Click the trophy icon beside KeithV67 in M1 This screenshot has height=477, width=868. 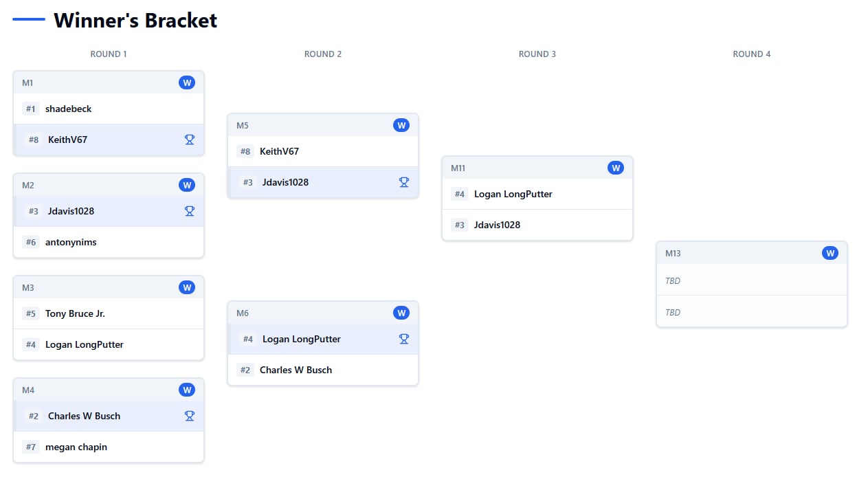pos(190,140)
